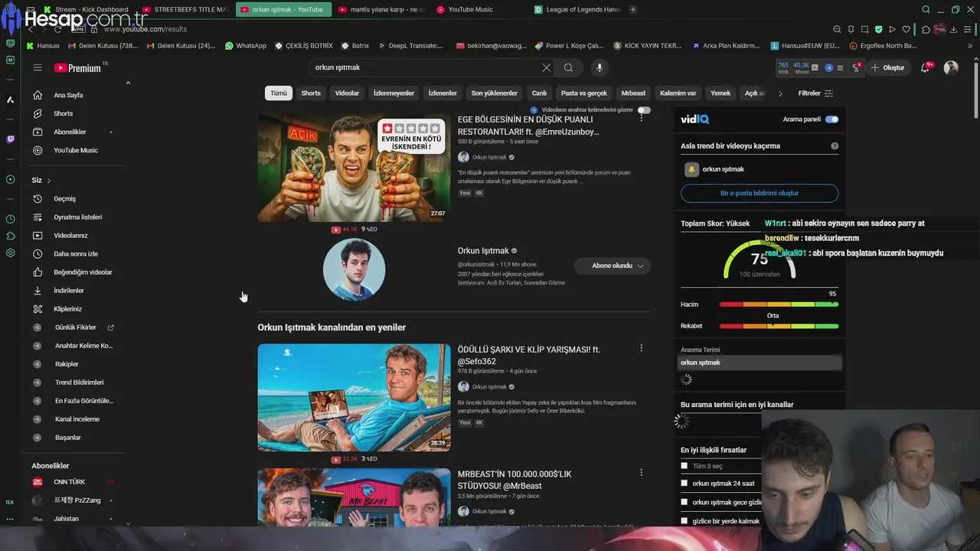The image size is (980, 551).
Task: Click the Hacim volume score bar
Action: tap(779, 305)
